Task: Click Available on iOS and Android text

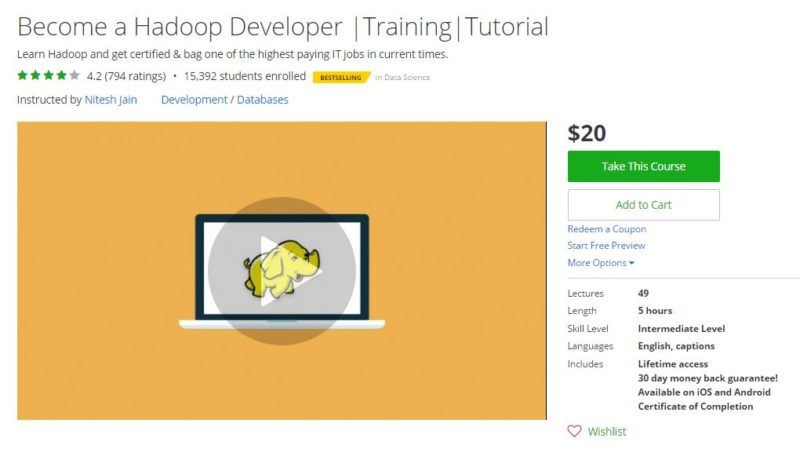Action: tap(704, 392)
